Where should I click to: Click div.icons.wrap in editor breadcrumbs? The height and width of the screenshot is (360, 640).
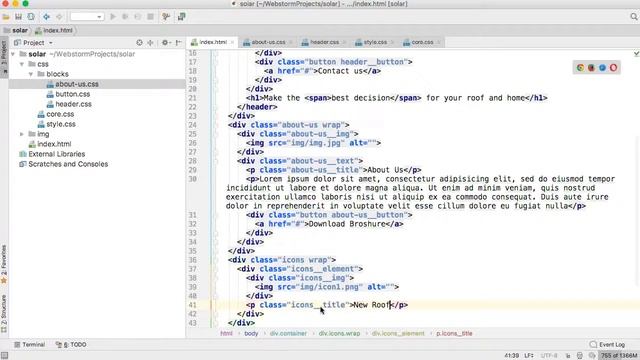click(339, 333)
